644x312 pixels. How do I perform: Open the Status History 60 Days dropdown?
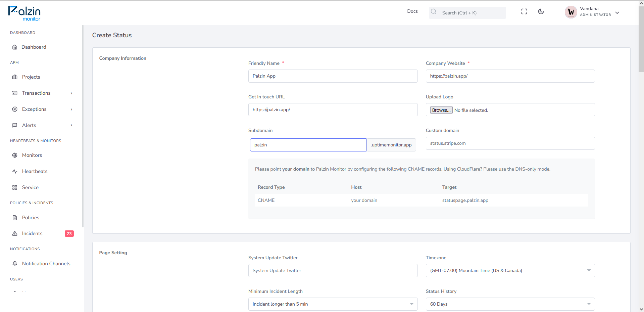tap(510, 304)
